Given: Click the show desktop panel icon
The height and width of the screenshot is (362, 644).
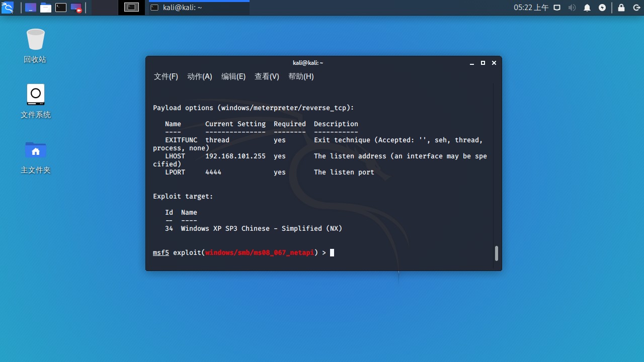Looking at the screenshot, I should [31, 8].
